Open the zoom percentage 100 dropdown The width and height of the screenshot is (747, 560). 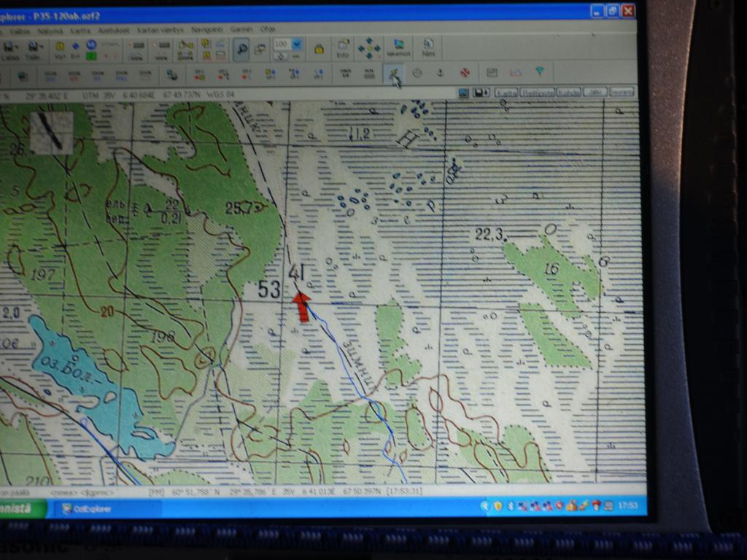pos(297,44)
